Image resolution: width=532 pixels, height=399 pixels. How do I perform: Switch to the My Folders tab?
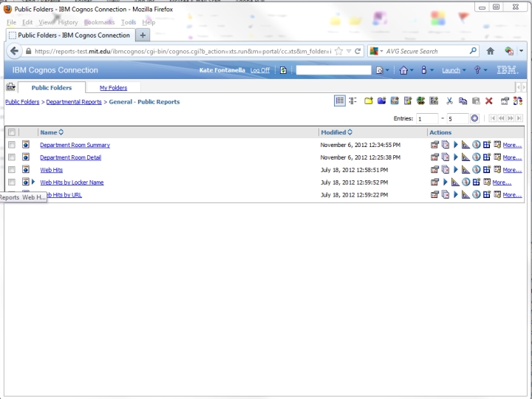[x=113, y=88]
